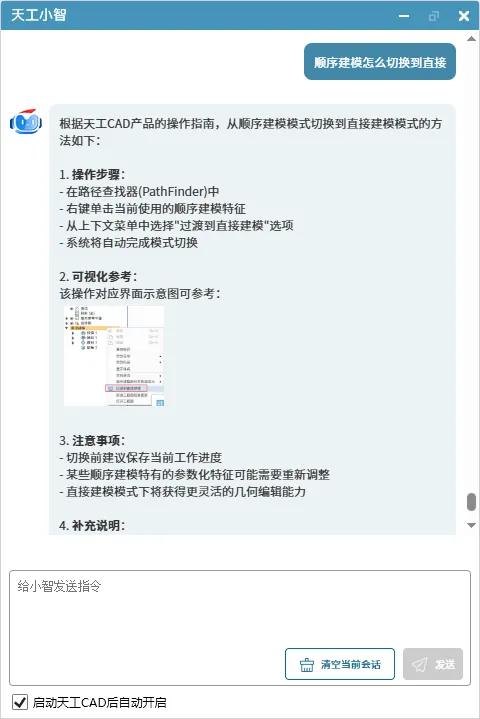This screenshot has height=719, width=480.
Task: Click the 3. 注意事项 heading
Action: [92, 441]
